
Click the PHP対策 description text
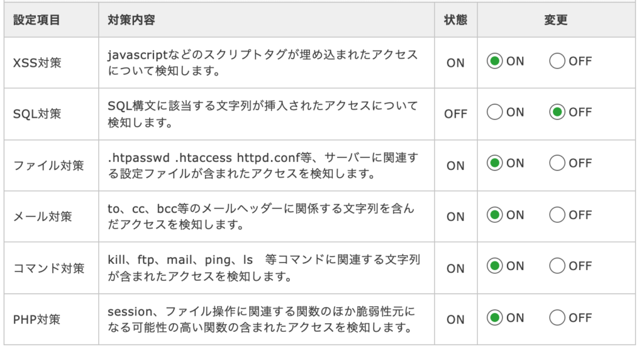click(x=261, y=319)
